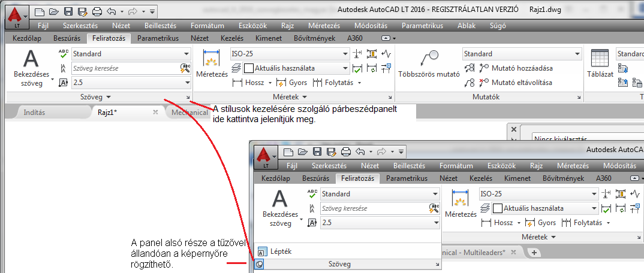Click dimension Update icon with green arrows, upper
The height and width of the screenshot is (273, 644).
[372, 68]
